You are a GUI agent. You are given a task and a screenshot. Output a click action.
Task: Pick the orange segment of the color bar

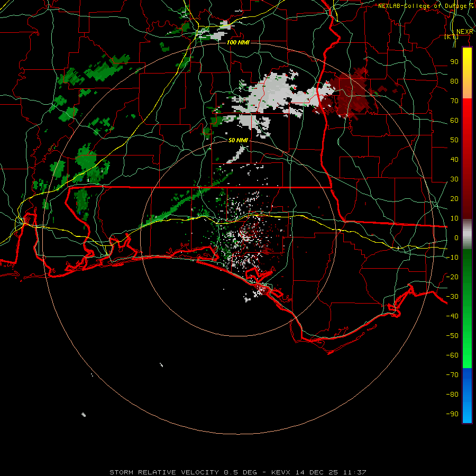[x=467, y=89]
